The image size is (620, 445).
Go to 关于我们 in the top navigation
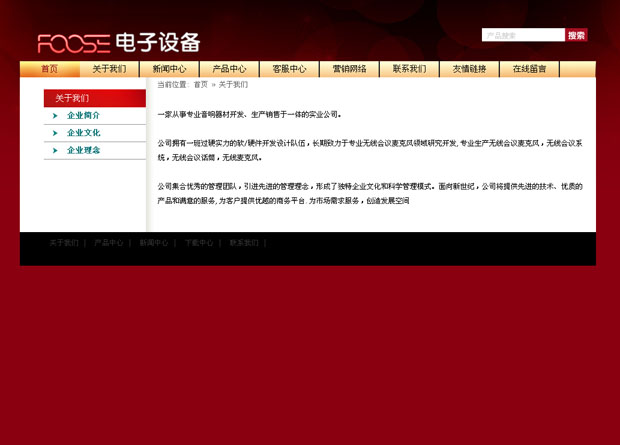(109, 69)
